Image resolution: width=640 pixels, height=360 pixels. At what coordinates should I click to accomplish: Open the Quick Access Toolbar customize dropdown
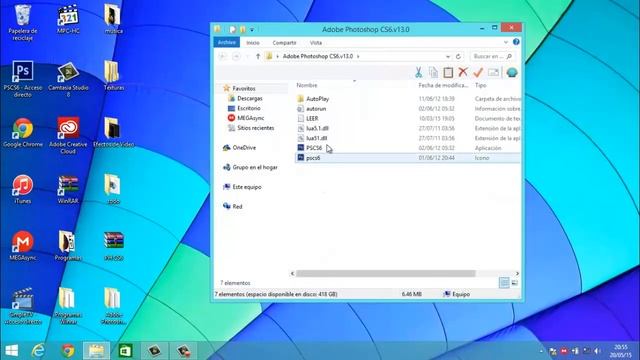tap(252, 29)
